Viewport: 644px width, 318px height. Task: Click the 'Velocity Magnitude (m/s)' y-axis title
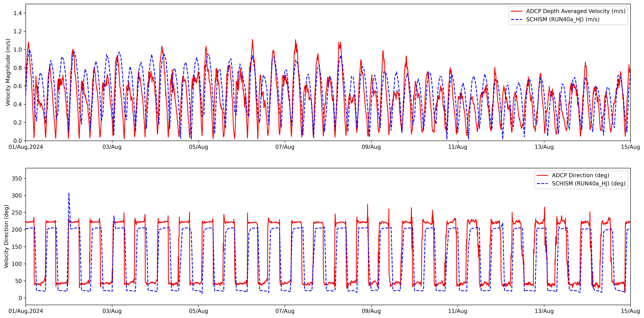(8, 72)
